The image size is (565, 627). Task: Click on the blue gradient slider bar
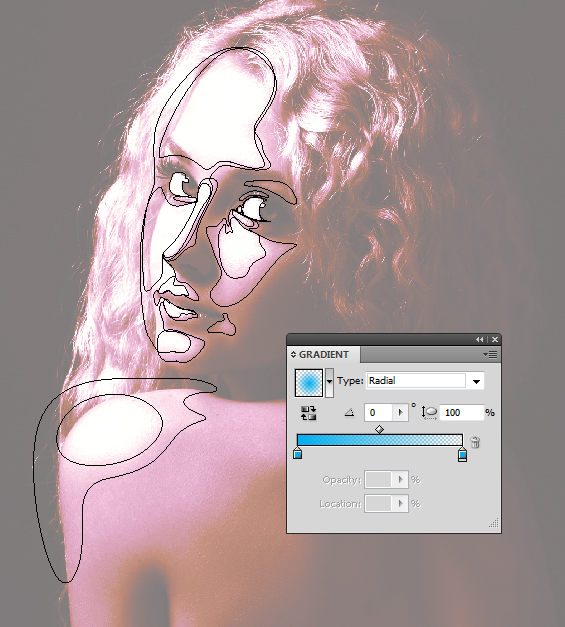379,440
